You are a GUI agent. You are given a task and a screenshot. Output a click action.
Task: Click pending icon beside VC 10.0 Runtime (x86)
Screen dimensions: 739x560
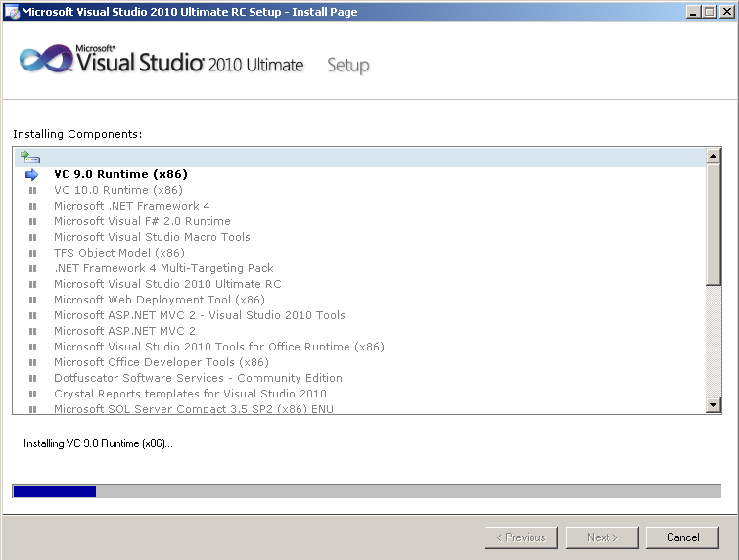[32, 191]
